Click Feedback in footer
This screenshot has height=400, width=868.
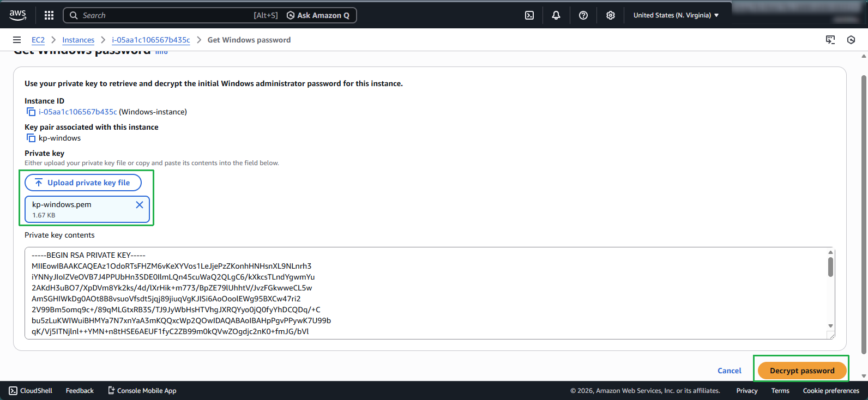tap(80, 391)
